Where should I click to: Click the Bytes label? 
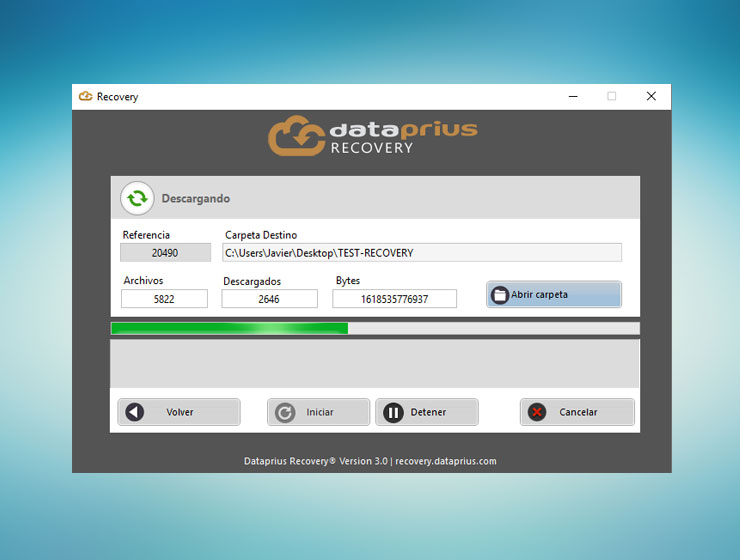(x=348, y=280)
